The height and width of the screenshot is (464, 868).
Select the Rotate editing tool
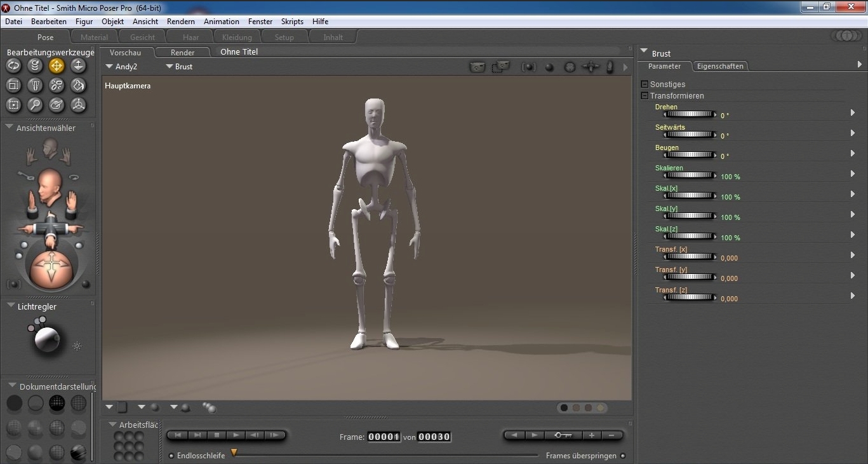tap(13, 65)
